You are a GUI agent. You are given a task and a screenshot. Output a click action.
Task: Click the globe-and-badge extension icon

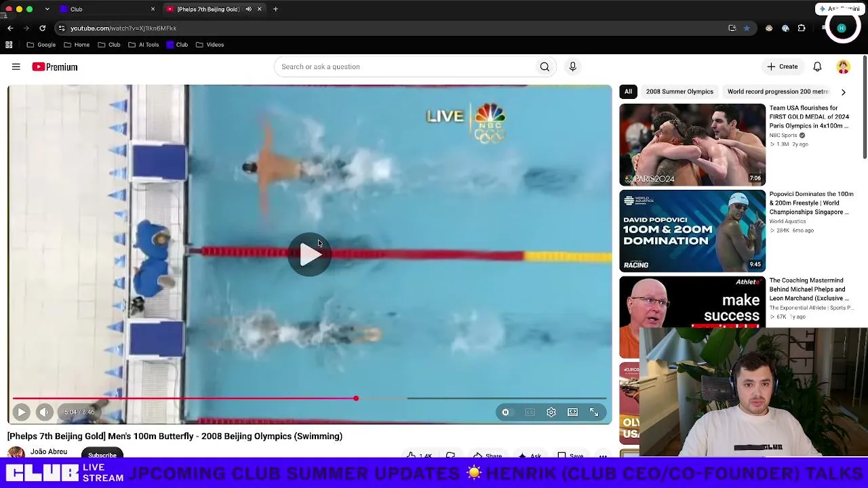point(785,28)
